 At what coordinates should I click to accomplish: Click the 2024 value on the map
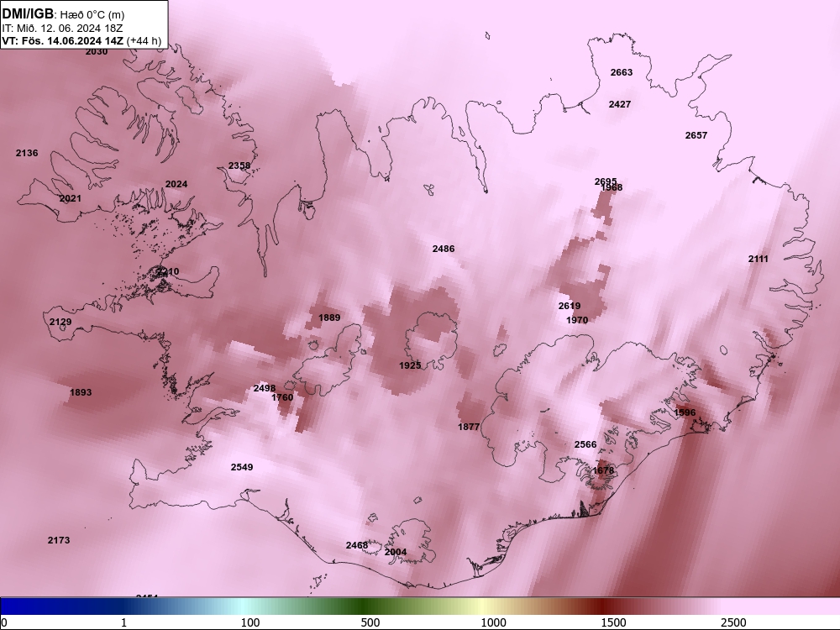pos(176,184)
